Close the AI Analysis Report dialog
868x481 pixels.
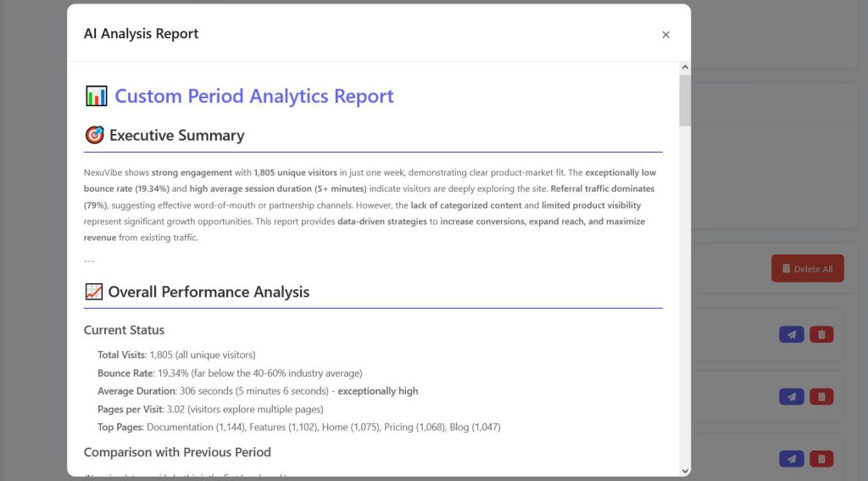tap(665, 34)
